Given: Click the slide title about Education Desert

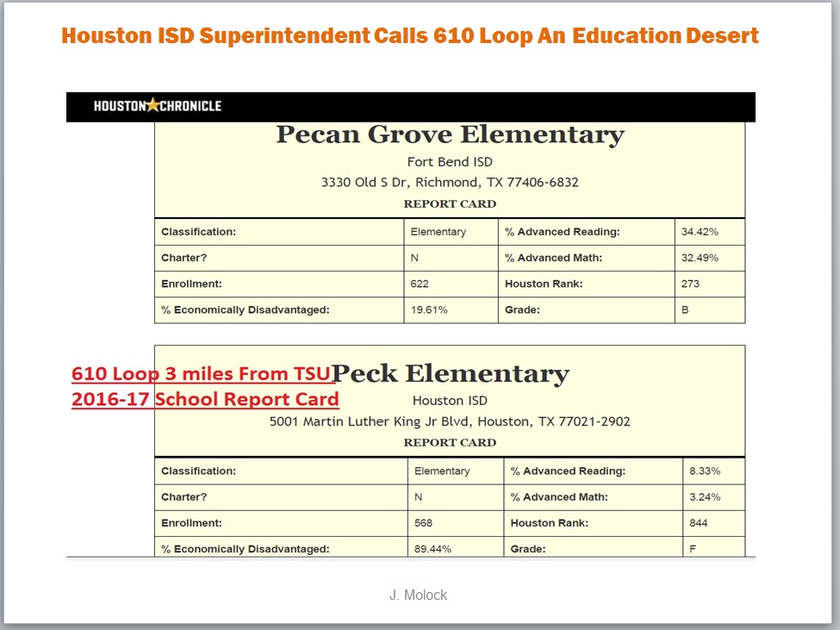Looking at the screenshot, I should [x=410, y=36].
